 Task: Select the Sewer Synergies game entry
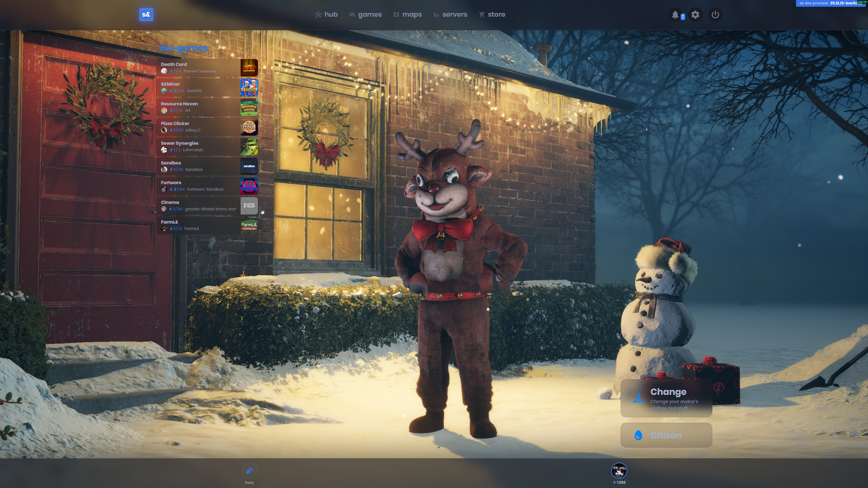click(x=199, y=146)
